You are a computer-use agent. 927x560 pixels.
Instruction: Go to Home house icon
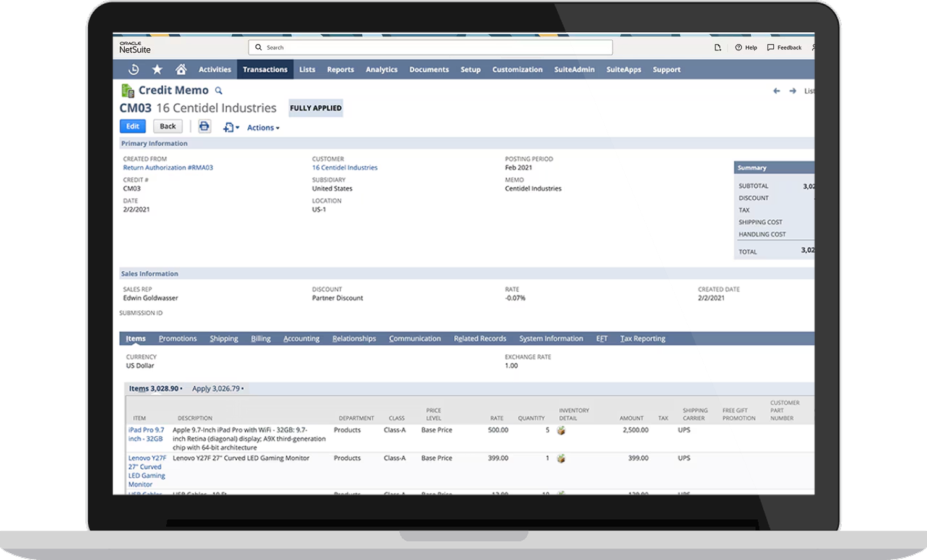click(180, 69)
